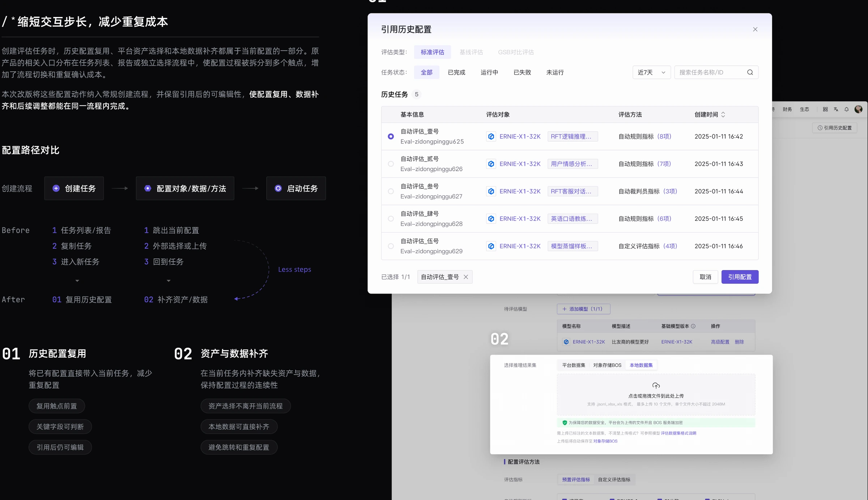Open the user avatar in background header

(x=859, y=109)
